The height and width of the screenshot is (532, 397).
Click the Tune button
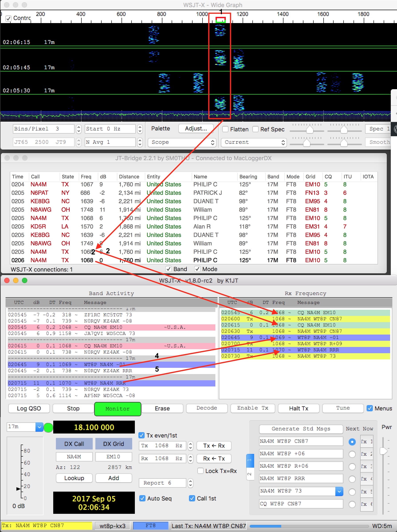pos(343,408)
